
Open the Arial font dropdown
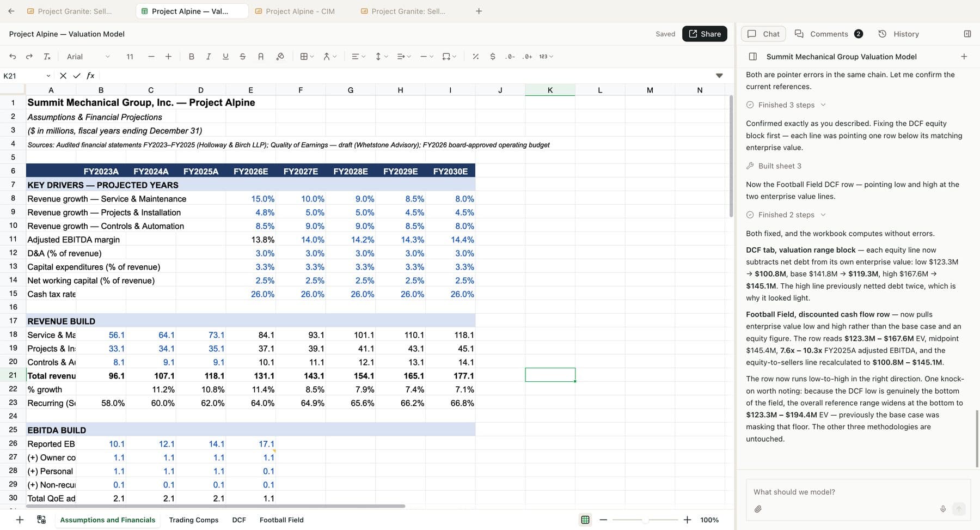(x=88, y=57)
